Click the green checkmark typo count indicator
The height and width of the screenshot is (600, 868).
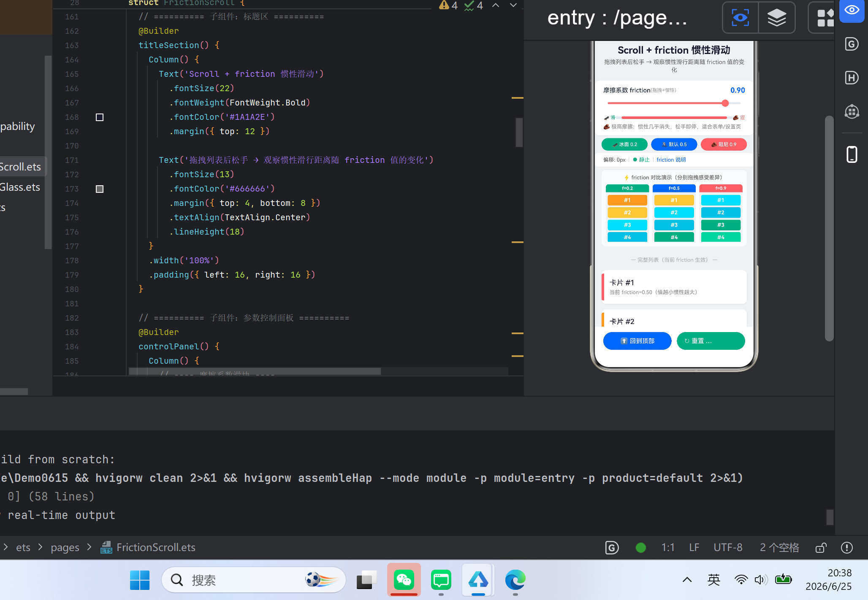click(473, 5)
